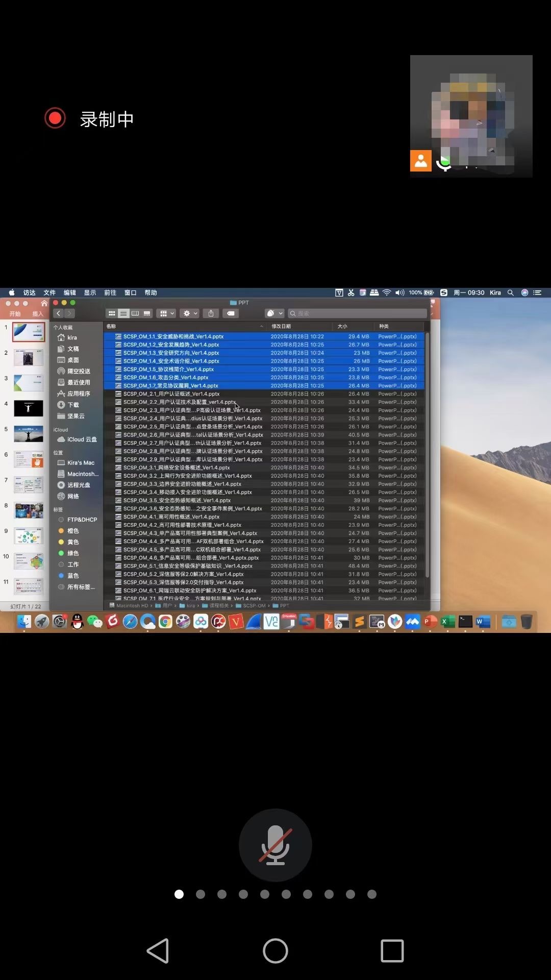Open the Nutstore cloud toolbar dropdown
This screenshot has height=980, width=551.
274,313
